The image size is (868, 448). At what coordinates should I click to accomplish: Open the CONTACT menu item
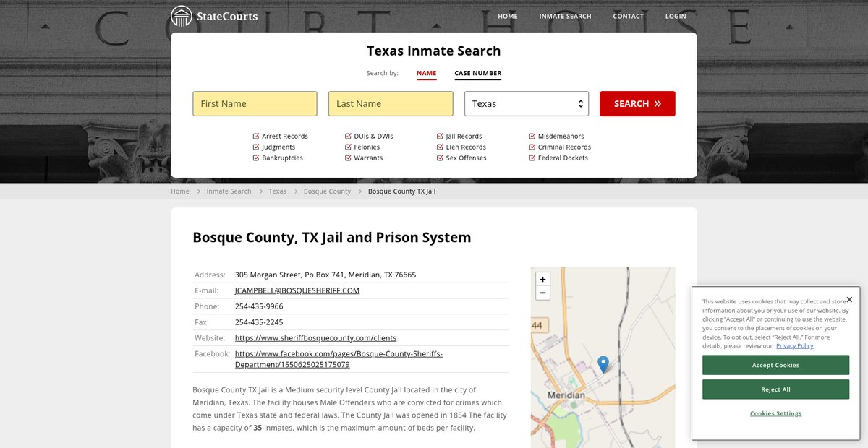[628, 16]
